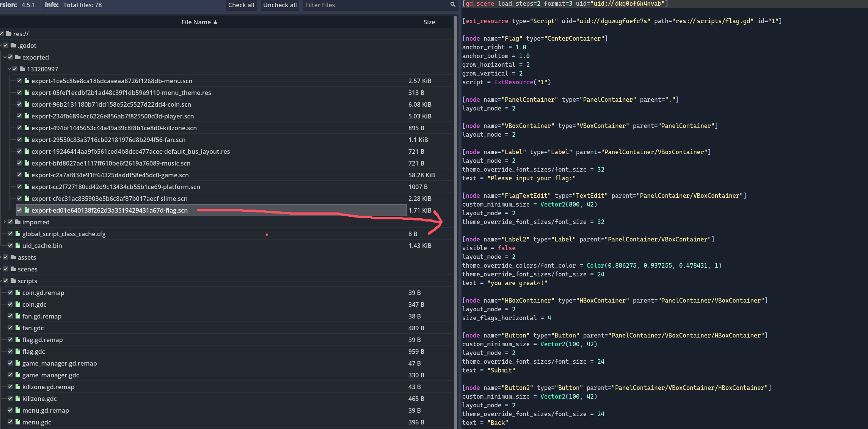The height and width of the screenshot is (429, 868).
Task: Collapse the 133200997 folder
Action: (9, 69)
